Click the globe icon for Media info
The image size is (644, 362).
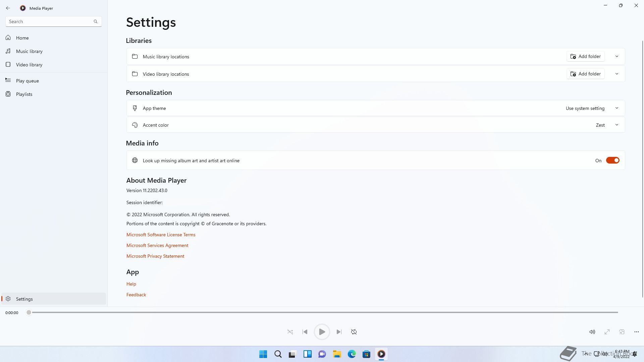click(135, 160)
